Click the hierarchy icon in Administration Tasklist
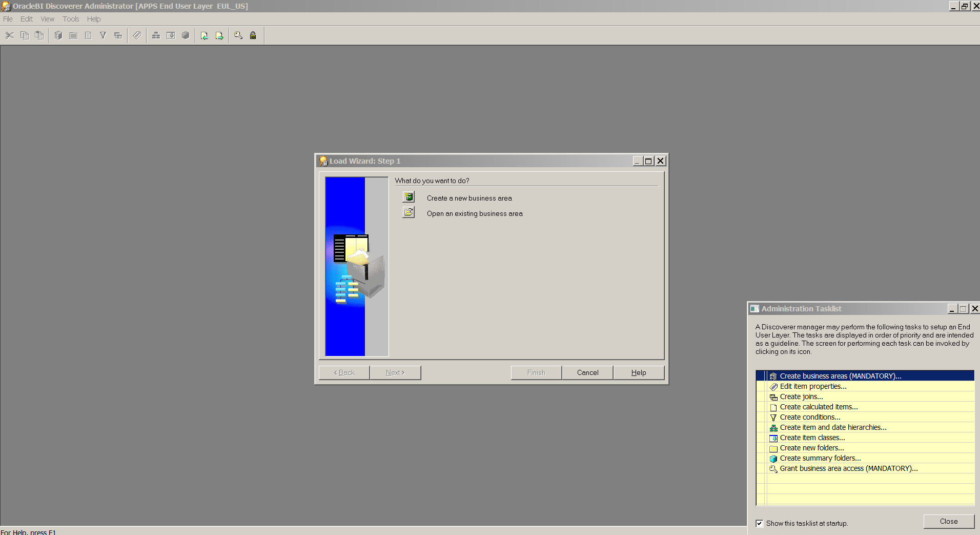This screenshot has width=980, height=535. pos(773,428)
